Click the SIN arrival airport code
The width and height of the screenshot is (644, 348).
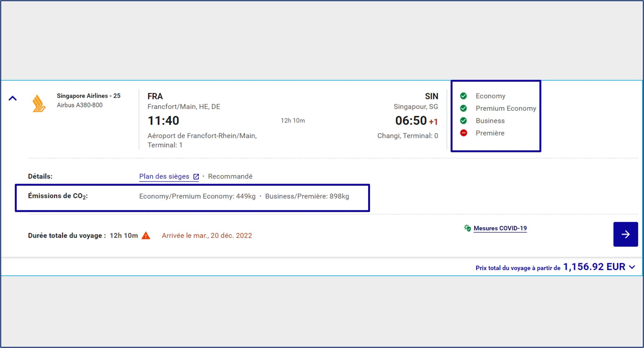(x=431, y=96)
